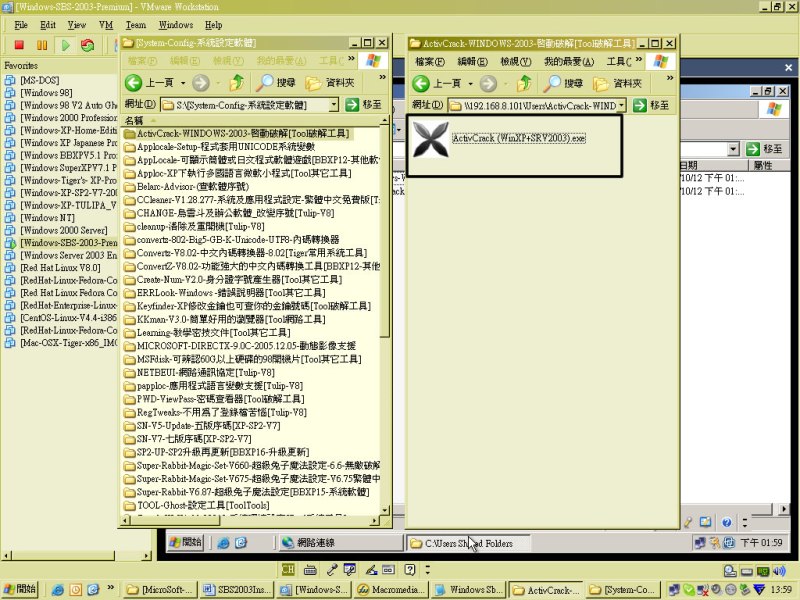Image resolution: width=800 pixels, height=600 pixels.
Task: Switch to 網路連線 guest taskbar button
Action: pos(340,543)
